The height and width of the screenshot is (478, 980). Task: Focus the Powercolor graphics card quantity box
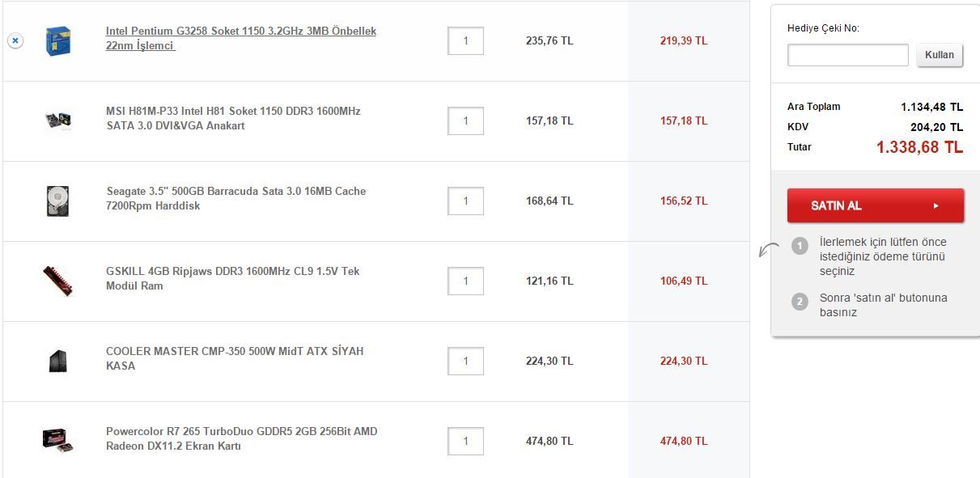(465, 441)
